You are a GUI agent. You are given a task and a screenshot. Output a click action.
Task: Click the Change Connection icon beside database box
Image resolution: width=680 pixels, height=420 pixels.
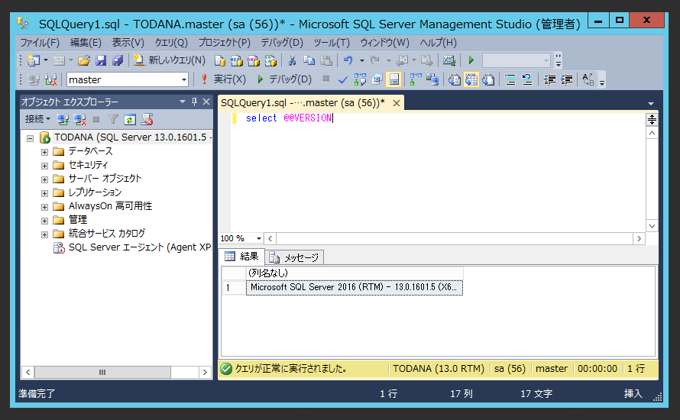point(51,80)
